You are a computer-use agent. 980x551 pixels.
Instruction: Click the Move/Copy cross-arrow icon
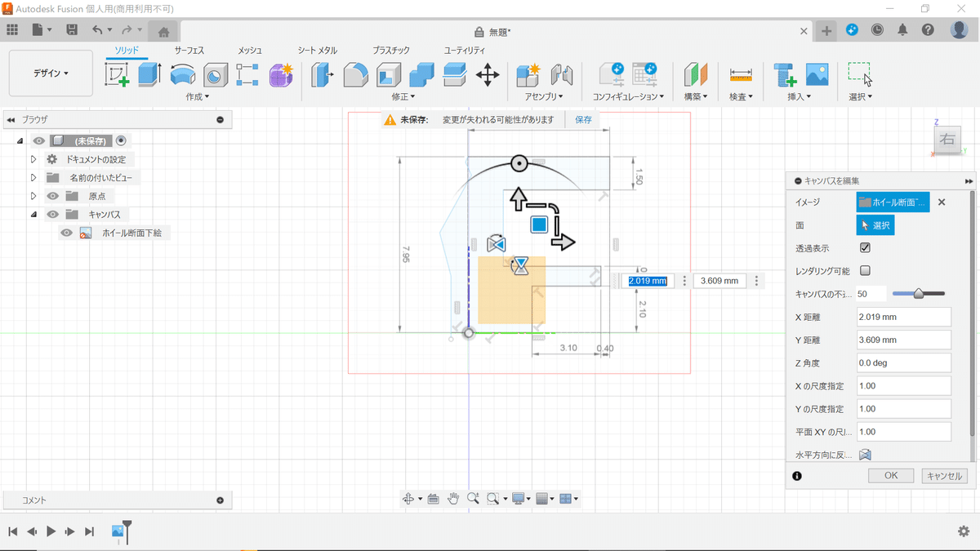coord(488,75)
